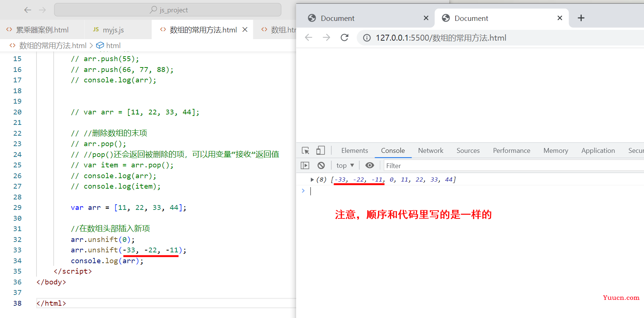
Task: Open the DevTools Elements panel
Action: pos(354,151)
